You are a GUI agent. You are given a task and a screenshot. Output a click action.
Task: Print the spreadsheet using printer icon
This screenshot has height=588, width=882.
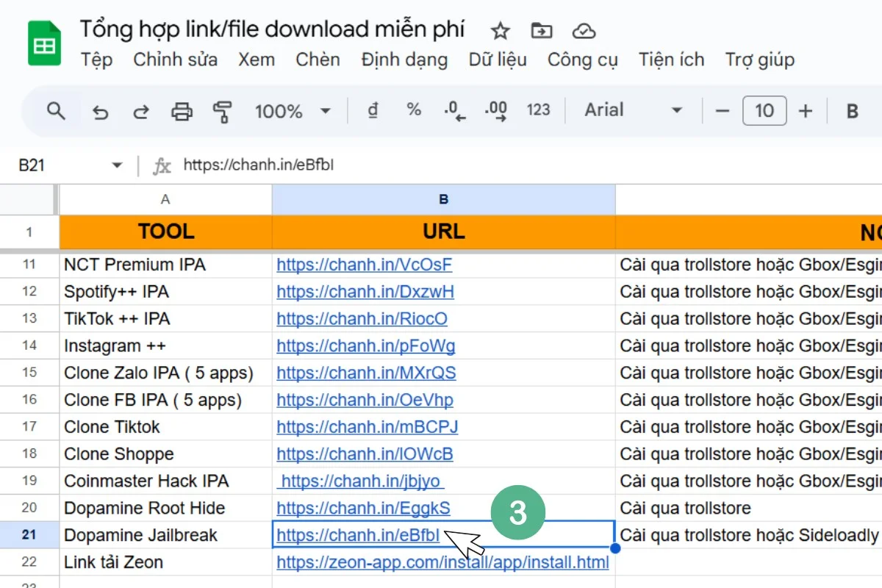(x=181, y=112)
